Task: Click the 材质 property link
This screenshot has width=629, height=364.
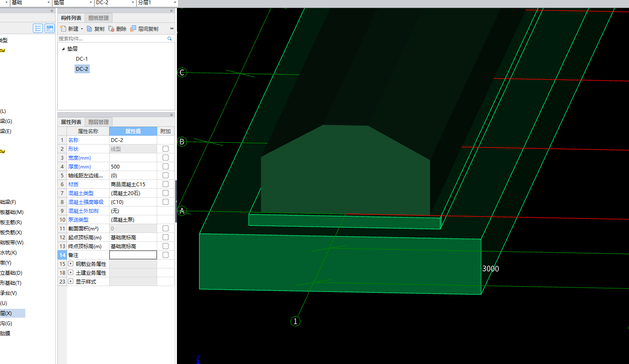Action: coord(73,184)
